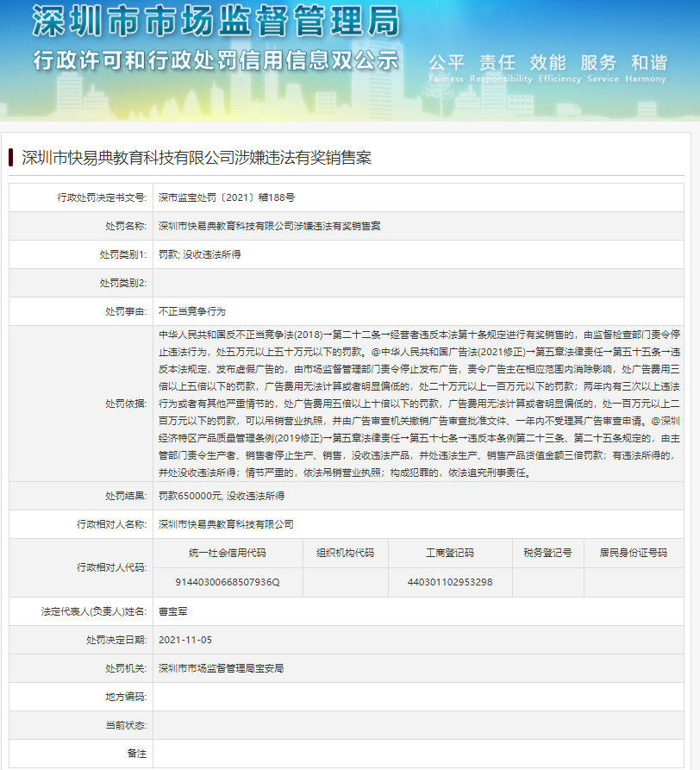Click the 行政处罚决定书文号 row label
Image resolution: width=700 pixels, height=770 pixels.
(102, 197)
